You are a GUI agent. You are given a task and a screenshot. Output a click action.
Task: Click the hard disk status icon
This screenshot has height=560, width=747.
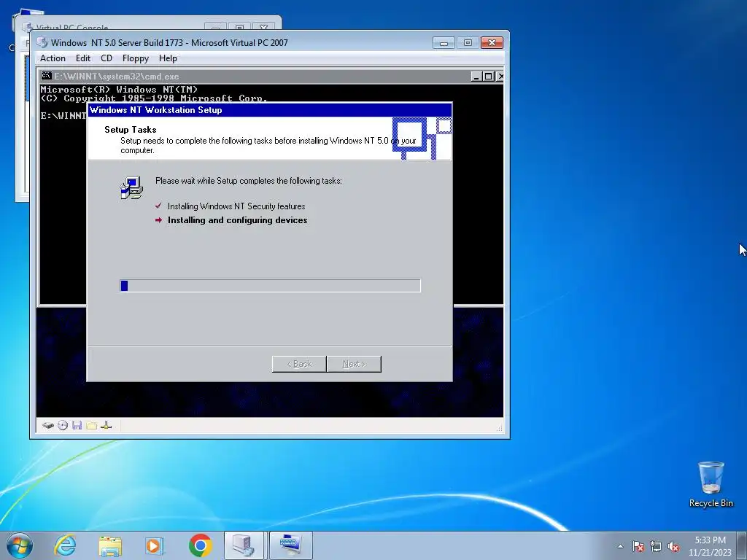coord(47,425)
